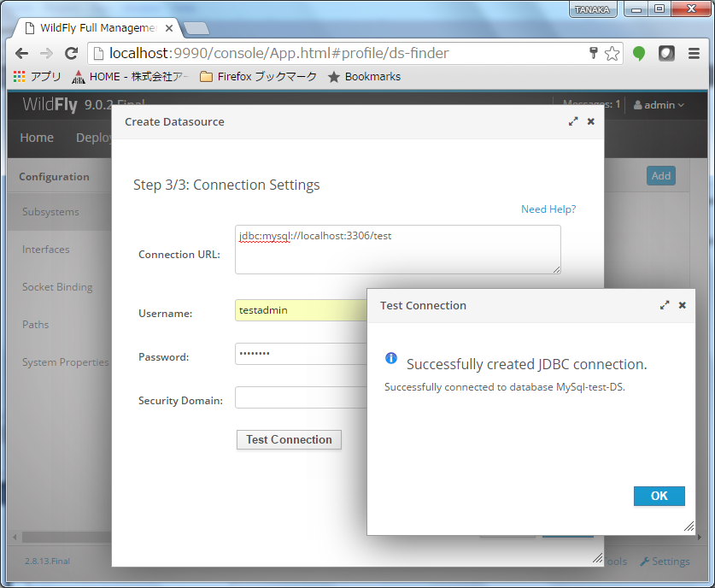Open the dark square extension icon in toolbar

pyautogui.click(x=666, y=53)
